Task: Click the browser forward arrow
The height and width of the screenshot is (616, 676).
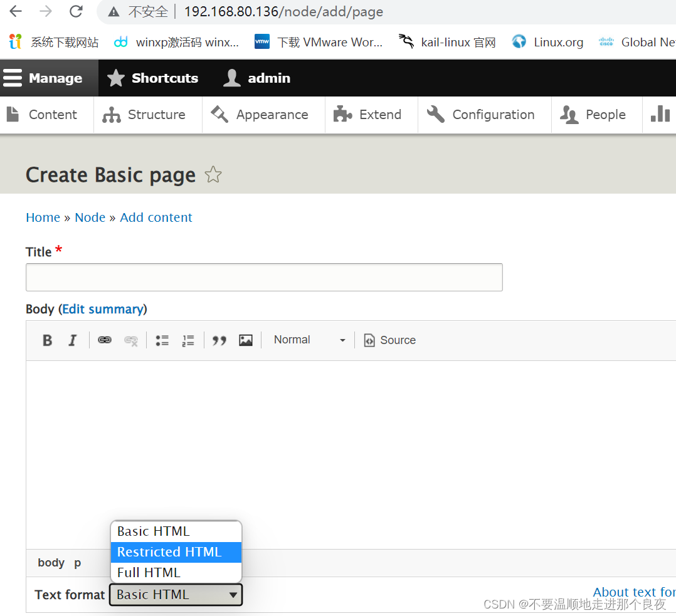Action: click(46, 11)
